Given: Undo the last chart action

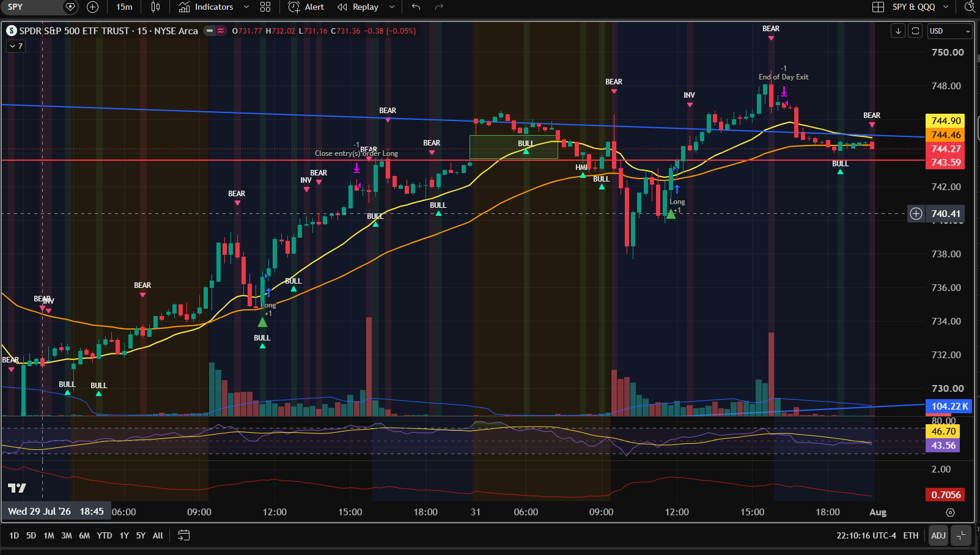Looking at the screenshot, I should [x=416, y=7].
